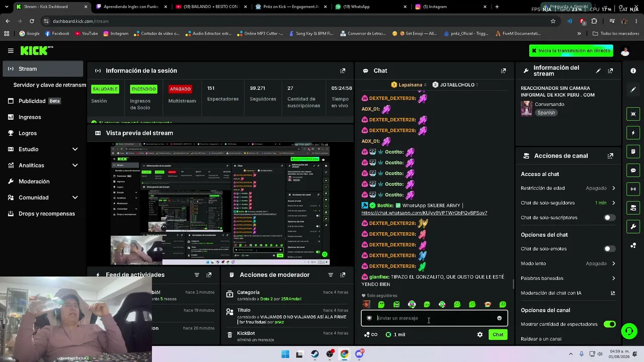Turn off Mostrar cantidad de espectadores

[x=609, y=324]
